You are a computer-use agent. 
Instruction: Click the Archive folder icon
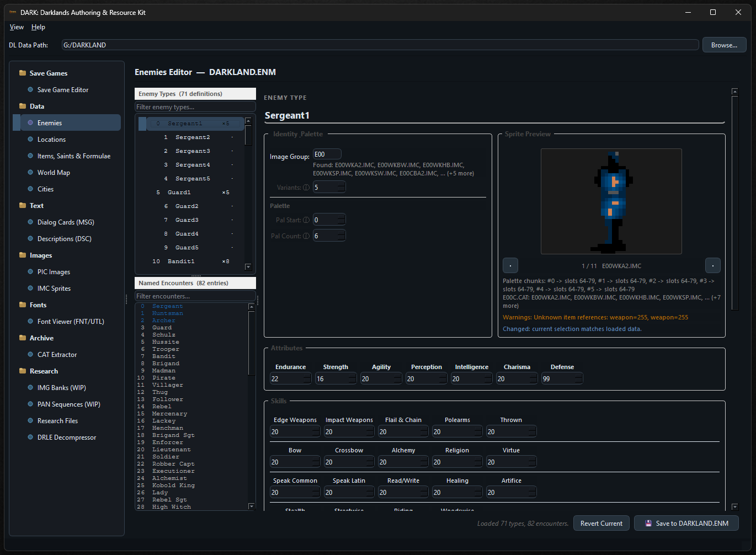[x=23, y=338]
